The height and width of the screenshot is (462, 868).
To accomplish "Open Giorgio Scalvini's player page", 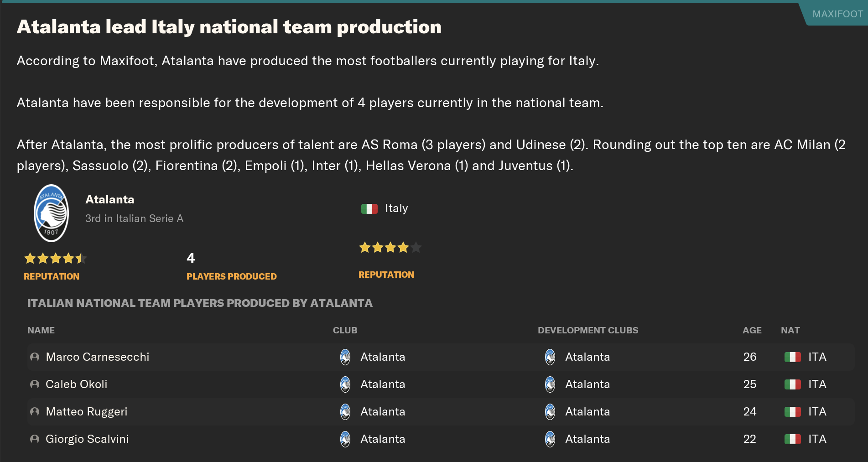I will (x=87, y=439).
